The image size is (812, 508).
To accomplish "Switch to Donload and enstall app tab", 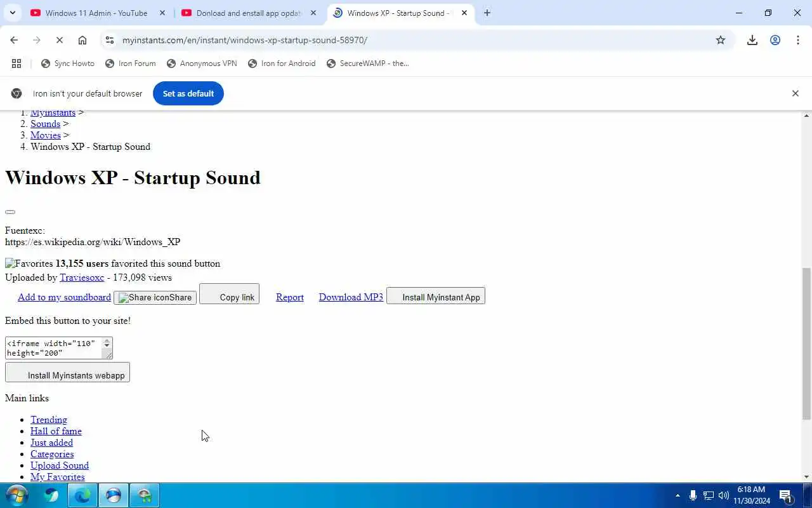I will click(x=248, y=13).
